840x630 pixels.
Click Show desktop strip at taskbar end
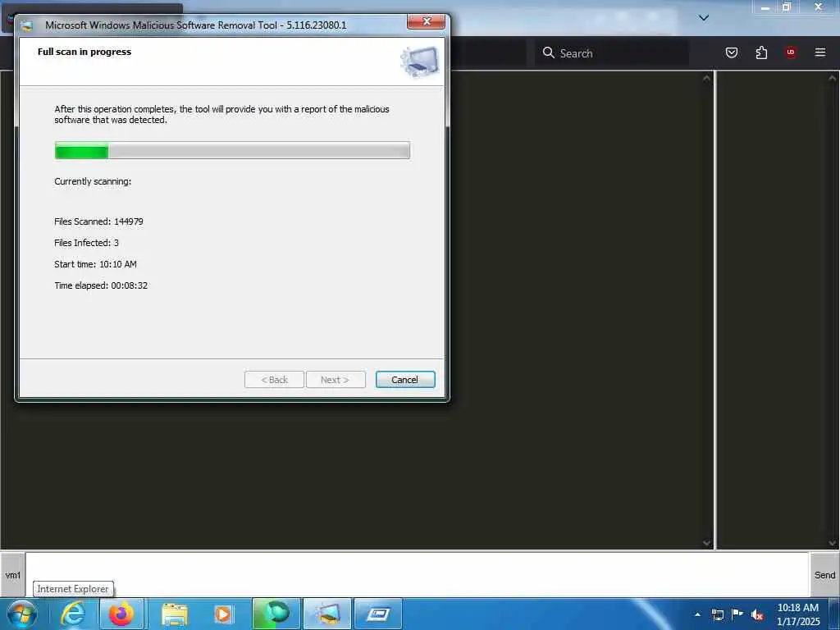point(834,614)
